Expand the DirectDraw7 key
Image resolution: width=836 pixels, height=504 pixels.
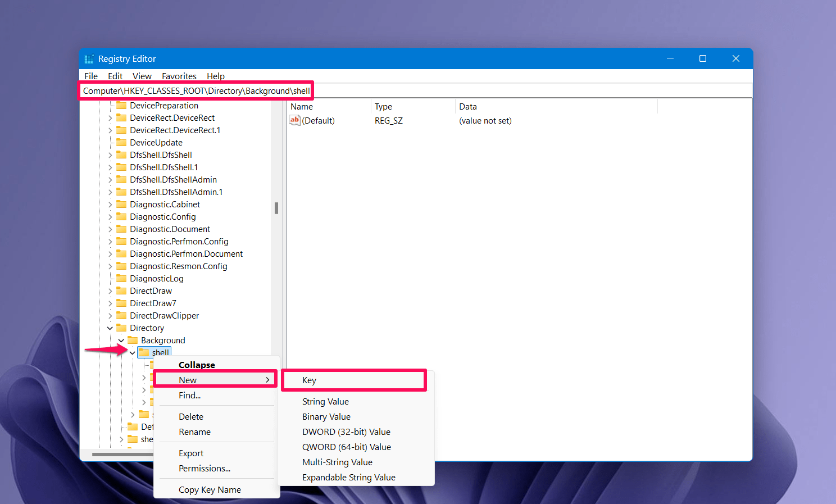tap(110, 303)
